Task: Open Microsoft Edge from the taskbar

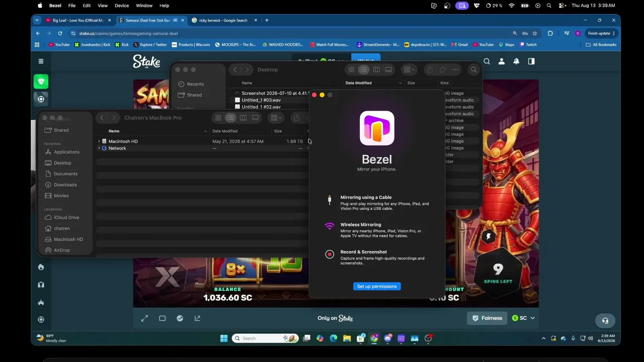Action: point(333,338)
